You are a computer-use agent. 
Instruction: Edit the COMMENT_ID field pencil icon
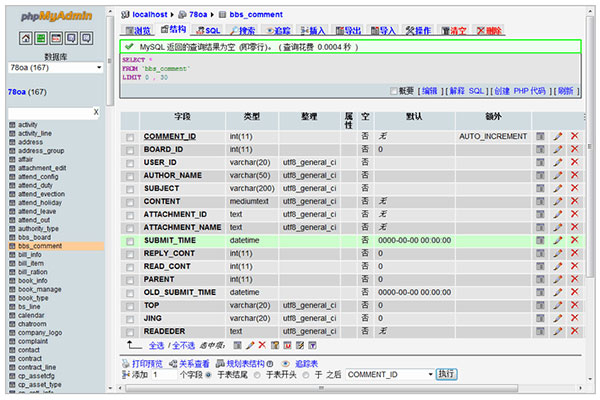(558, 136)
